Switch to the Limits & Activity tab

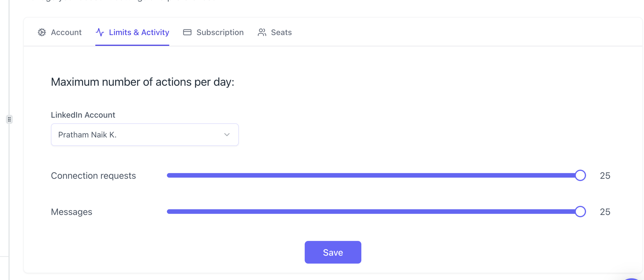(139, 32)
